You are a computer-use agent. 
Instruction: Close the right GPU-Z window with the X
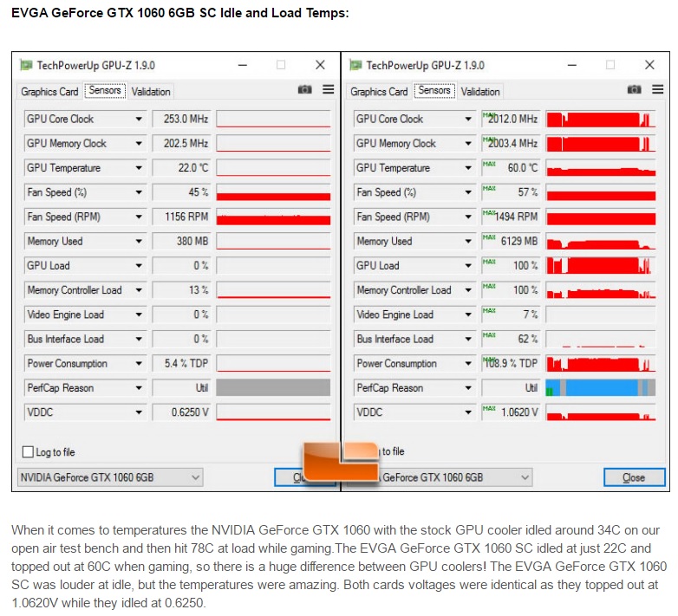pos(649,65)
